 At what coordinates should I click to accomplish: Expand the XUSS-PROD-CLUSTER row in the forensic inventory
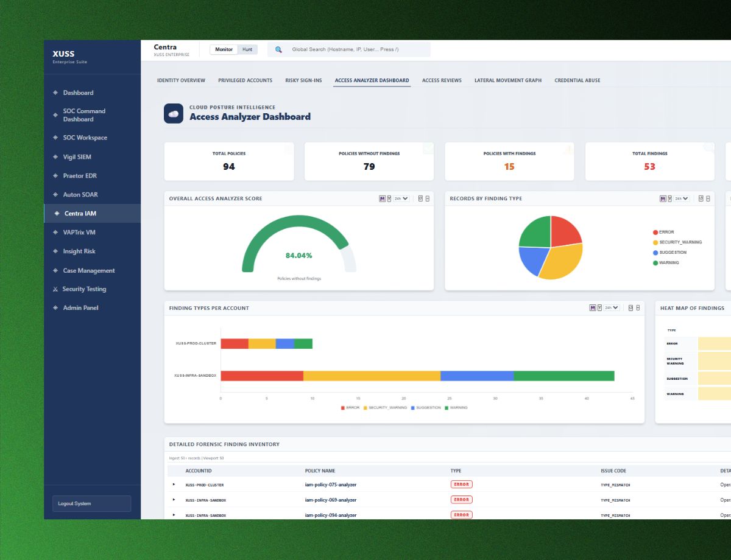pos(173,484)
